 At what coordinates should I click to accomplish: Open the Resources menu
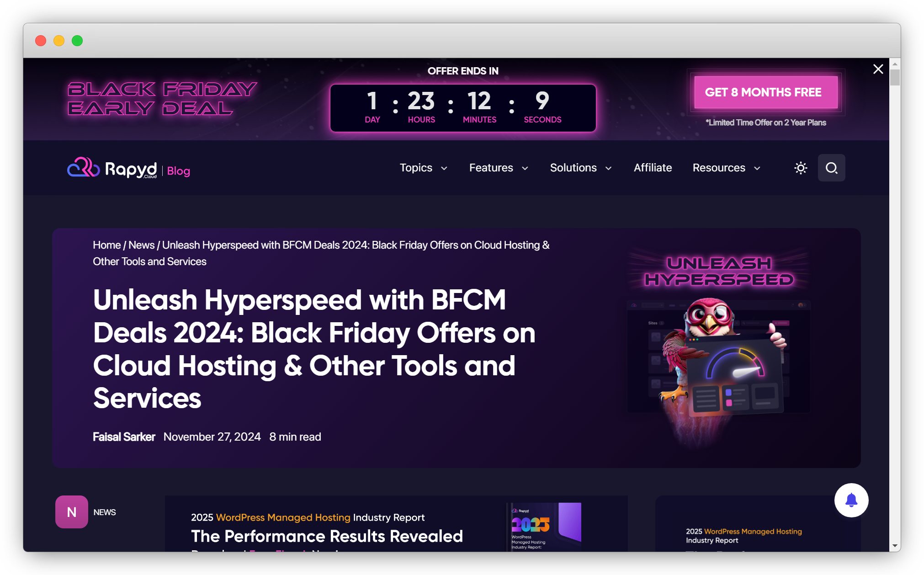click(726, 168)
